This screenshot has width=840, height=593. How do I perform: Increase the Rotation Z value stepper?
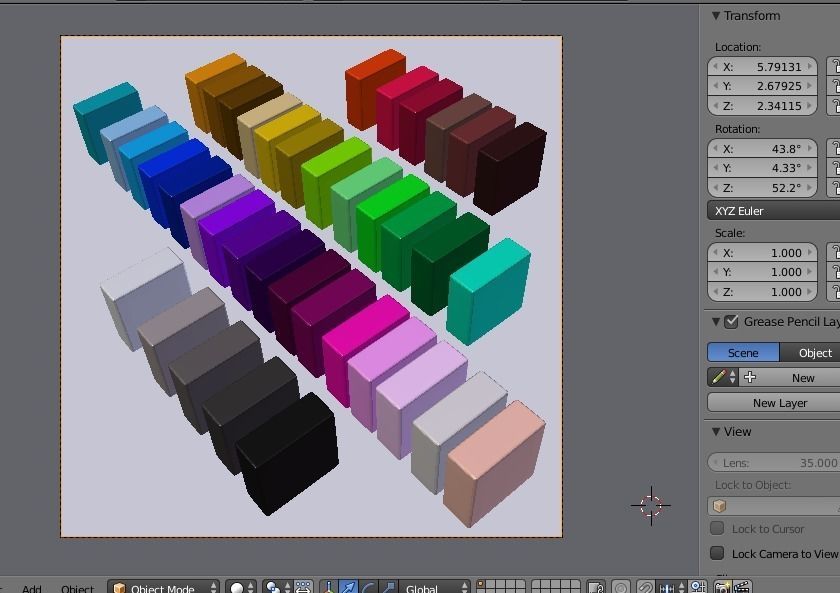click(x=808, y=187)
